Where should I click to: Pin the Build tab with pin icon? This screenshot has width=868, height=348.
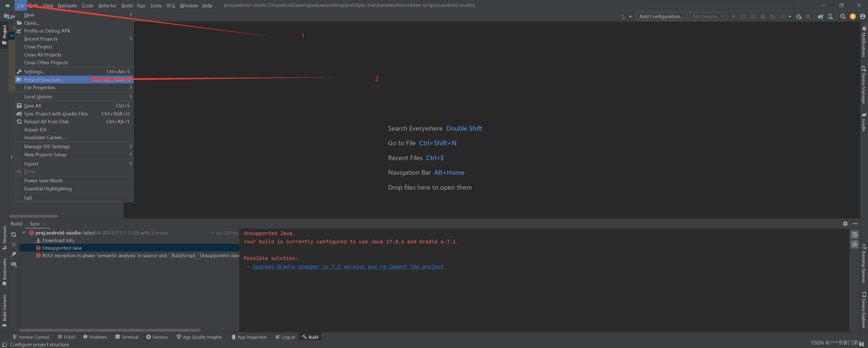click(x=14, y=254)
